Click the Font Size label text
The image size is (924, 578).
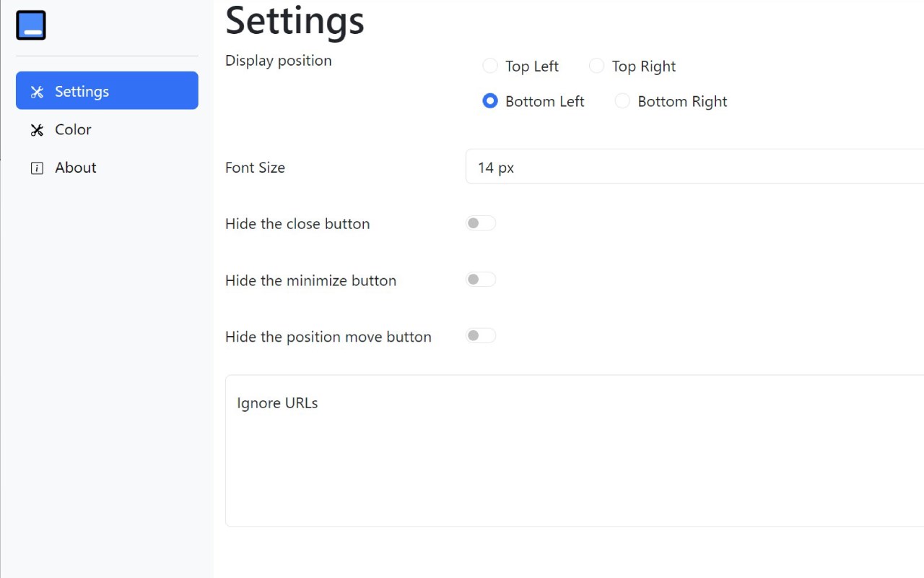255,168
